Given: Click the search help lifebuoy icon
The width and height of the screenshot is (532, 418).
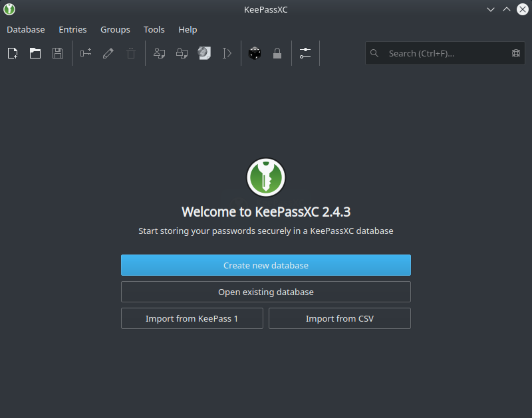Looking at the screenshot, I should click(516, 53).
